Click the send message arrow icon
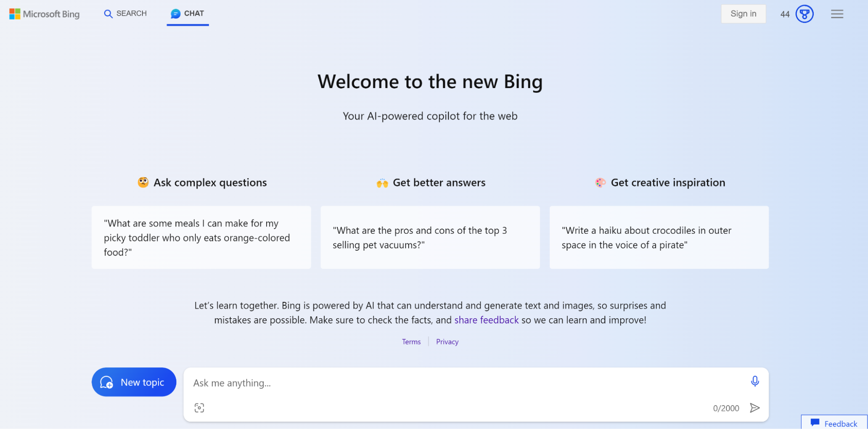 755,408
